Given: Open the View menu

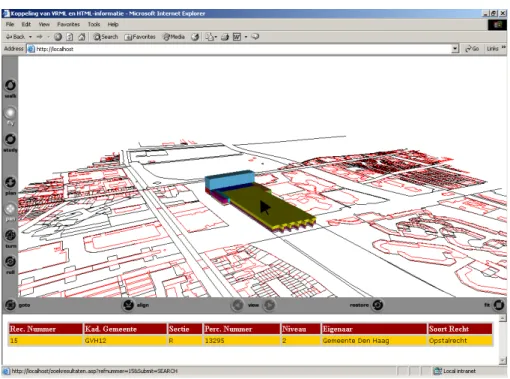Looking at the screenshot, I should [44, 24].
